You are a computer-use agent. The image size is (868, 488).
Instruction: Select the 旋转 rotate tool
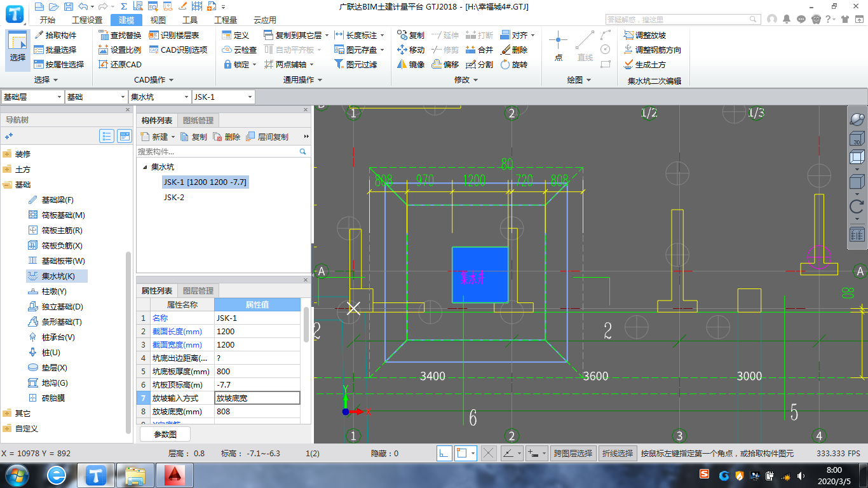(514, 64)
